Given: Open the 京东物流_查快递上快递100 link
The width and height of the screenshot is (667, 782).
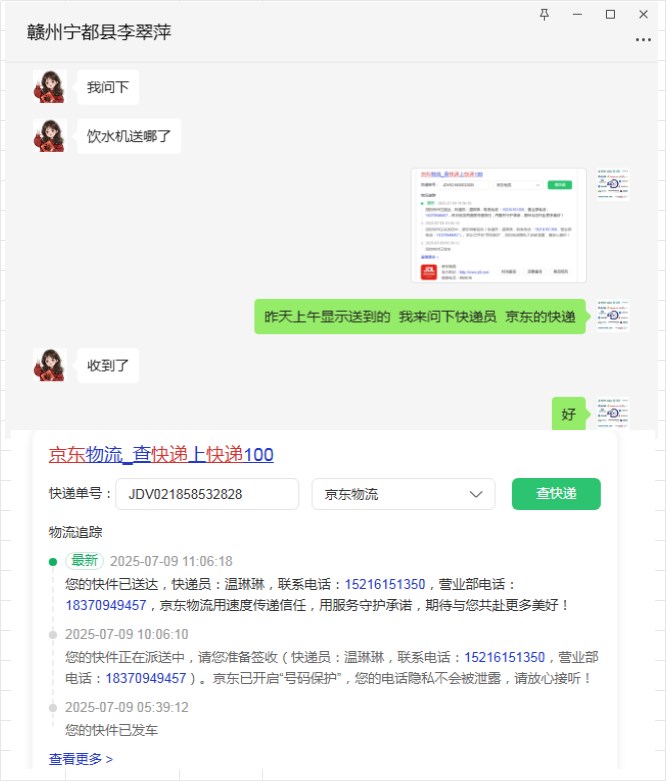Looking at the screenshot, I should tap(161, 454).
